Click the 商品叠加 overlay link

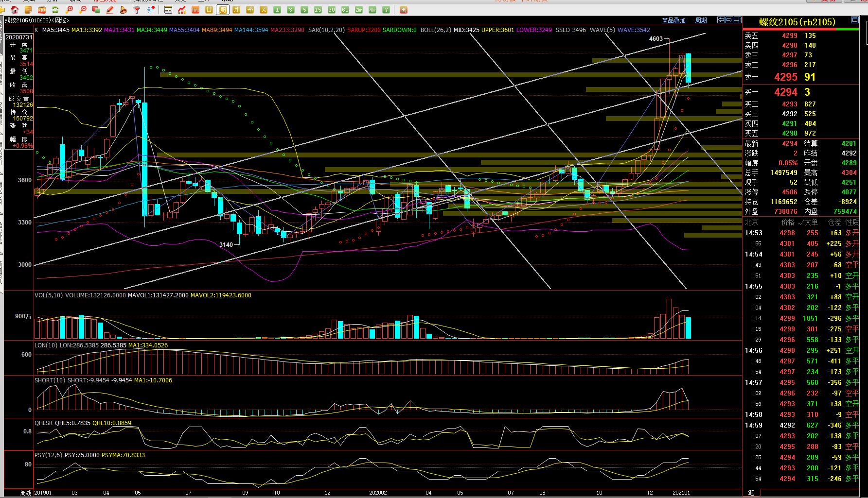[673, 20]
